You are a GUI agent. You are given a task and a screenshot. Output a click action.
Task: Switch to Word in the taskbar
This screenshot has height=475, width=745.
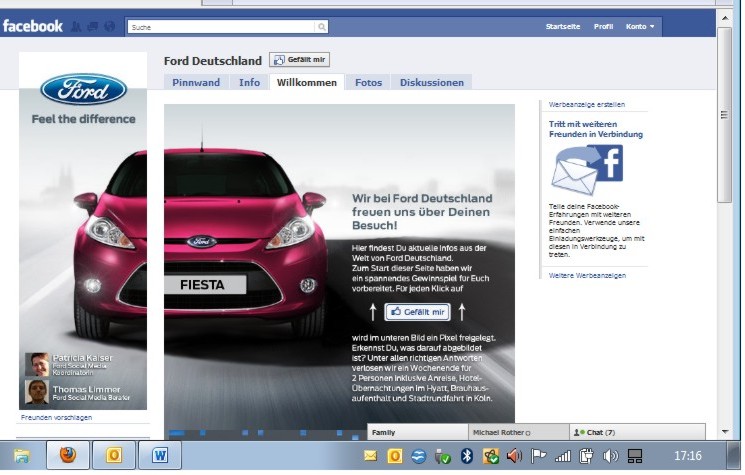tap(160, 455)
